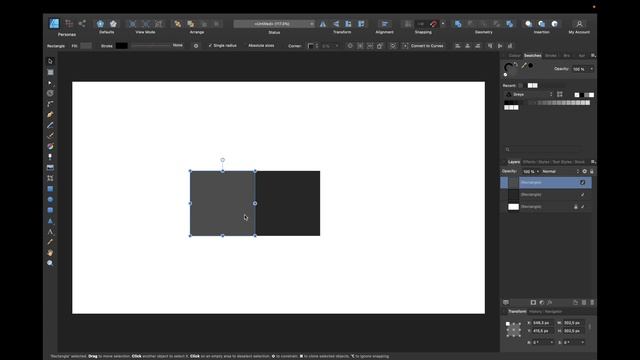Click the Divide geometry icon
Viewport: 640px width, 360px height.
coord(510,24)
